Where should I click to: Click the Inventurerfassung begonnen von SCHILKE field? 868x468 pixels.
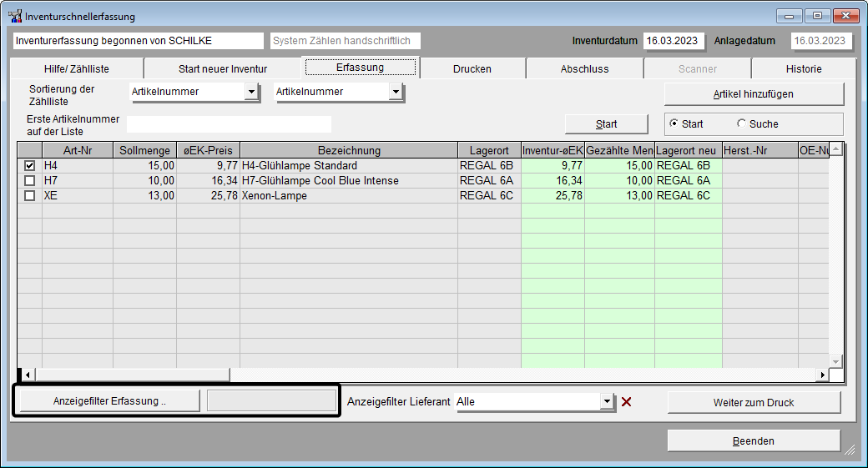[139, 41]
